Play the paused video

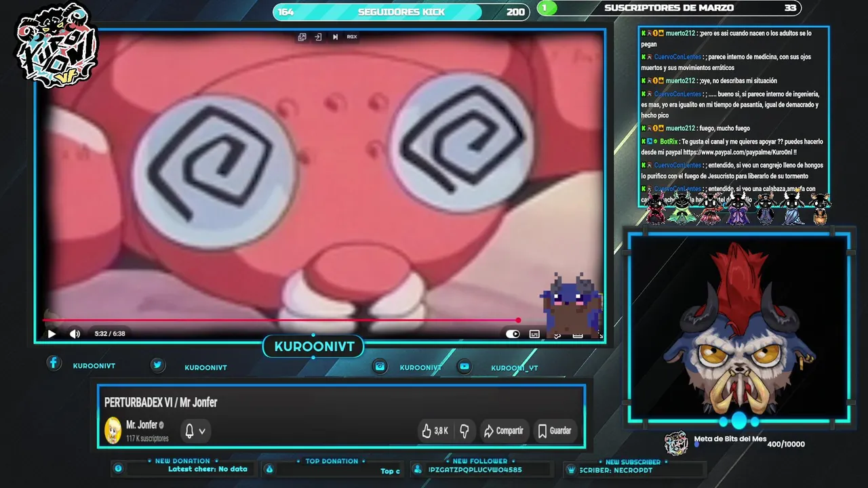(x=52, y=333)
